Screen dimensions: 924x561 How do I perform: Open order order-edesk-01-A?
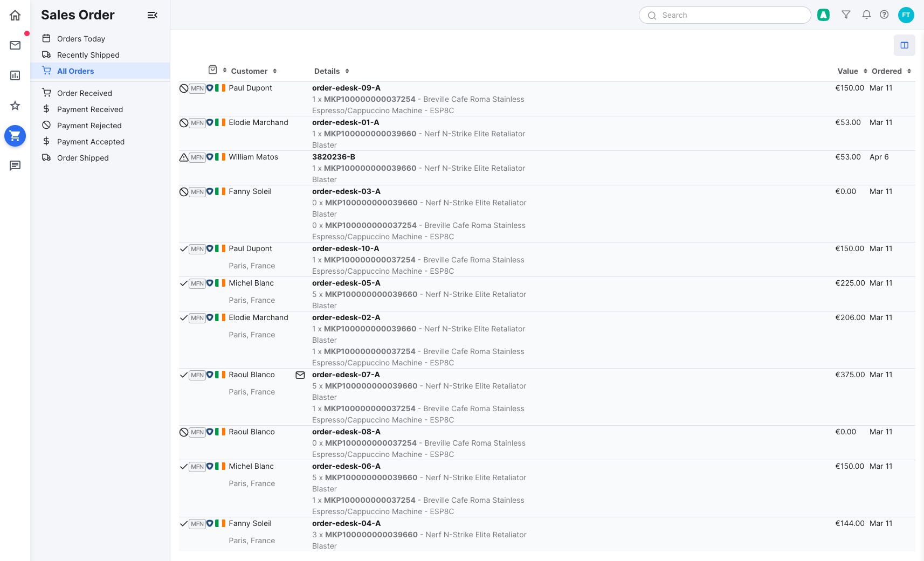[346, 122]
